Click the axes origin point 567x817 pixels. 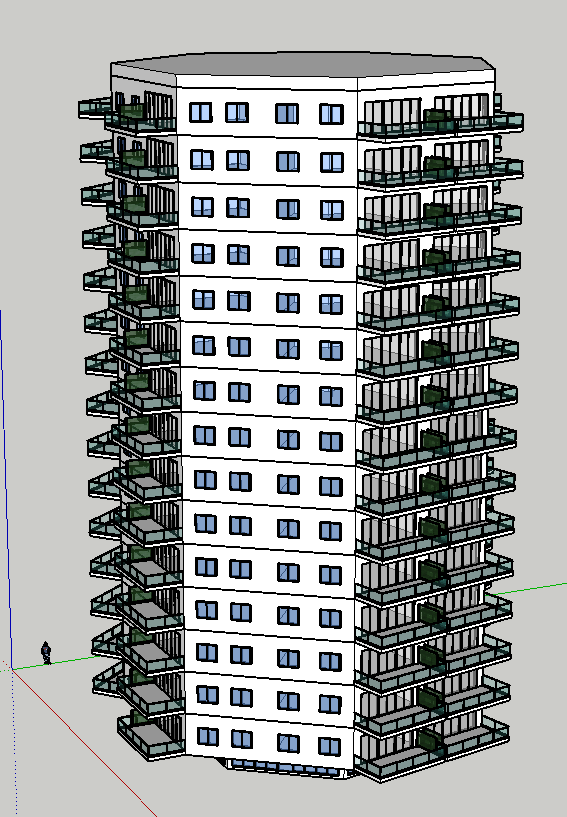11,669
